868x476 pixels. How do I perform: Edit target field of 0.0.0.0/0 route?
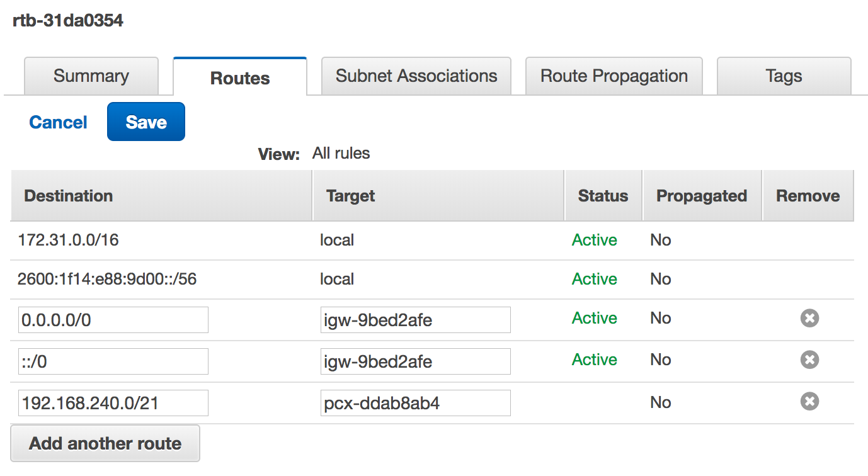(x=415, y=320)
